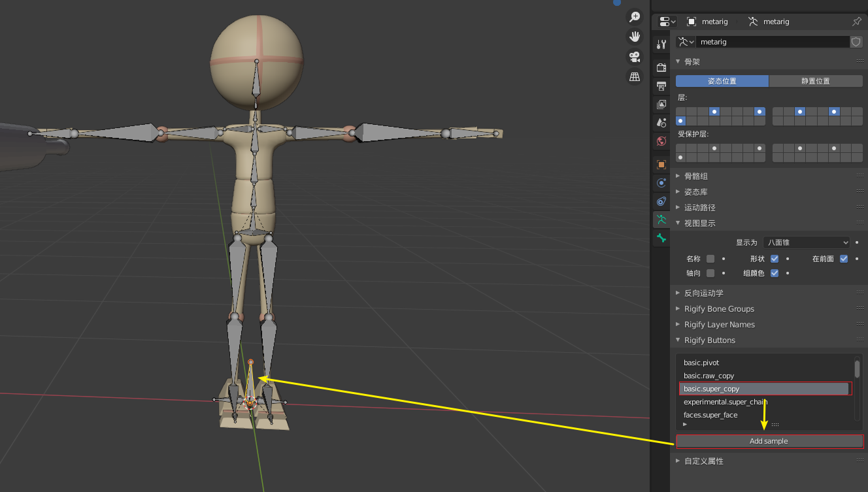
Task: Select experimental.super_chain in rig type list
Action: 765,402
